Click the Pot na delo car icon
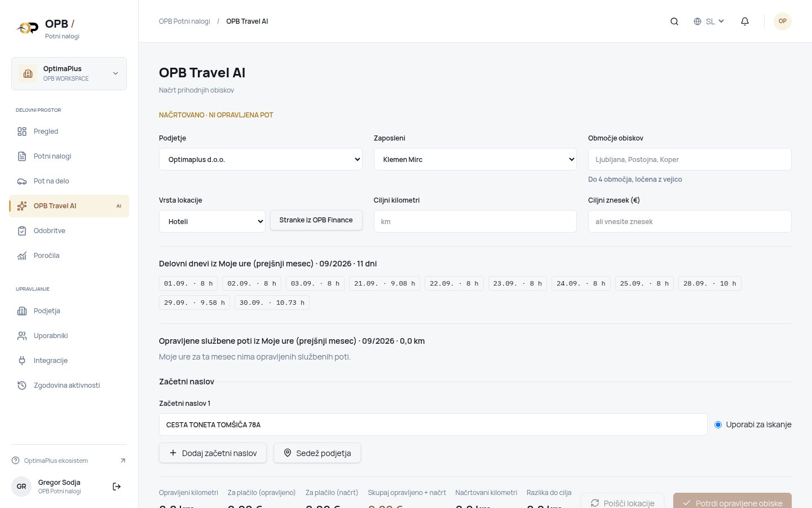This screenshot has height=508, width=812. pos(22,181)
